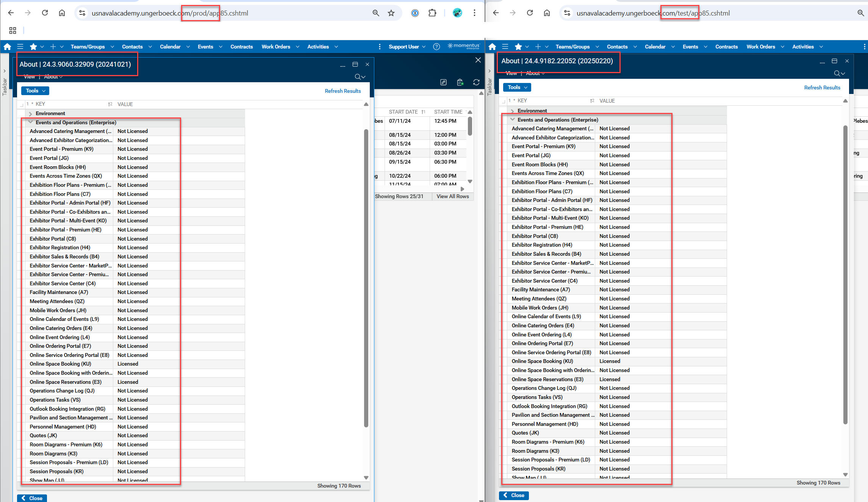The height and width of the screenshot is (502, 868).
Task: Open Contacts menu in left app
Action: (x=137, y=47)
